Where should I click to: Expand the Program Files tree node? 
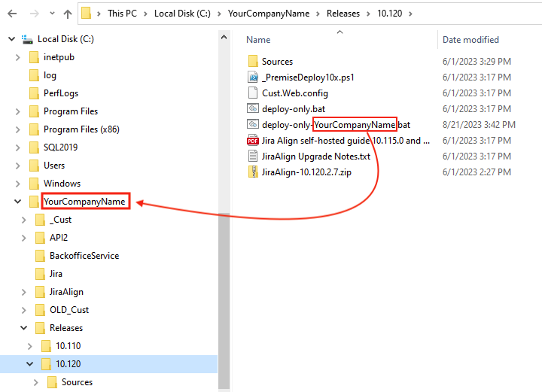click(17, 111)
